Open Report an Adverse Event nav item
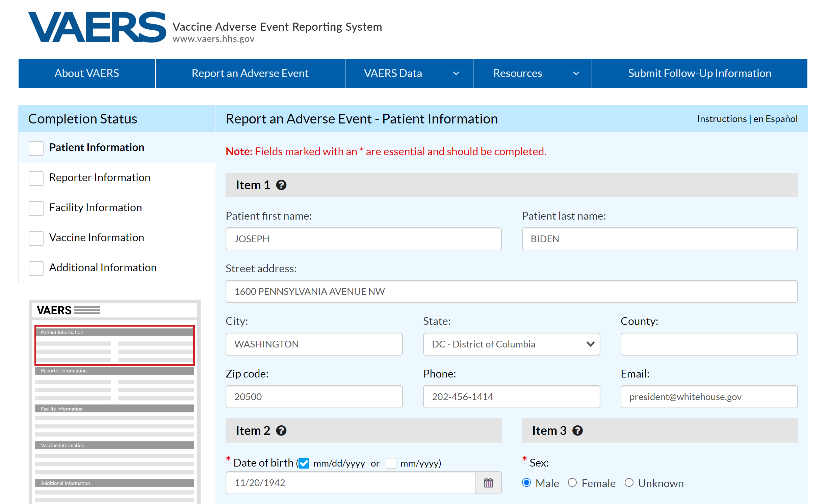 pyautogui.click(x=250, y=73)
